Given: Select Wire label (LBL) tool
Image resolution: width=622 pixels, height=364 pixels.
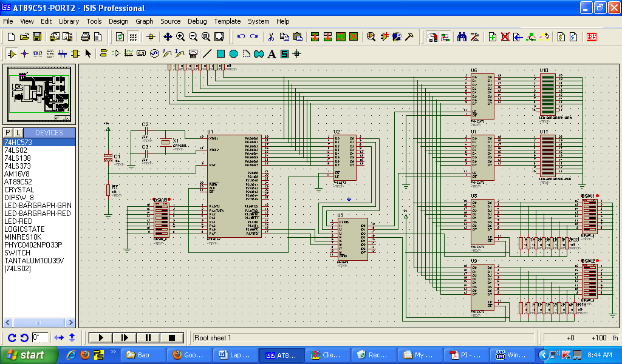Looking at the screenshot, I should pyautogui.click(x=37, y=53).
